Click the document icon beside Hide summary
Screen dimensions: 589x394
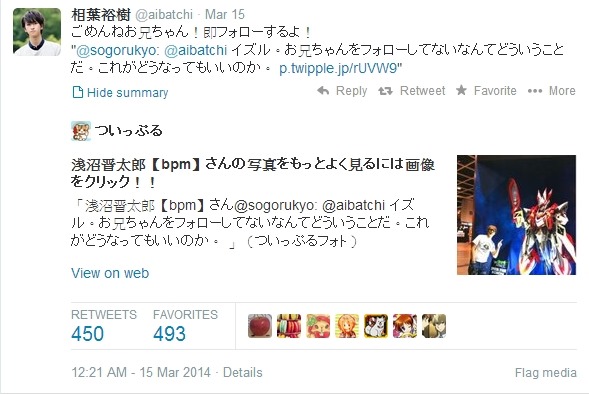[77, 92]
